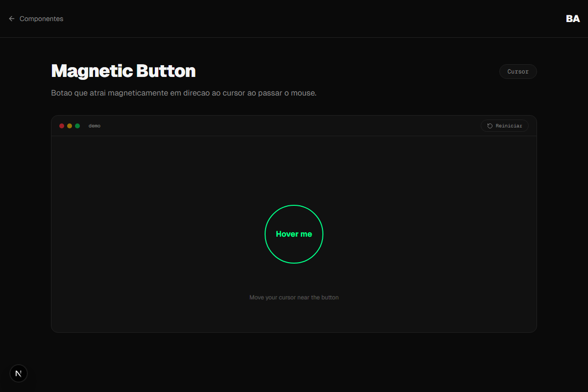The width and height of the screenshot is (588, 392).
Task: Click the Magnetic Button page title
Action: (123, 71)
